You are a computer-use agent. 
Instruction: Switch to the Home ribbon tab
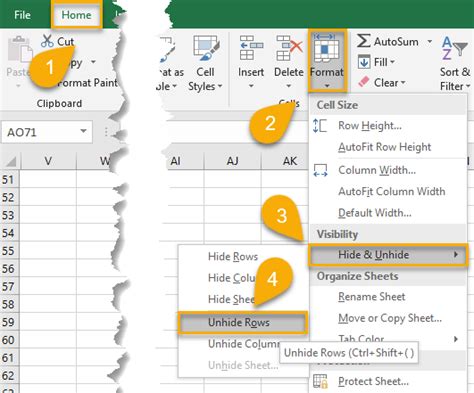pos(76,15)
